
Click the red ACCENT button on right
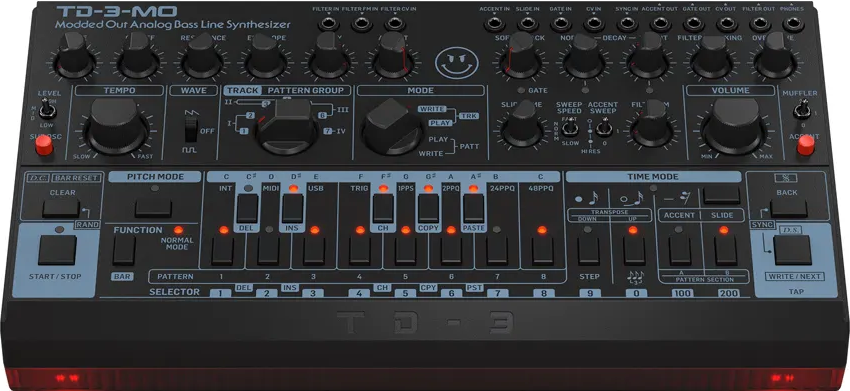[806, 145]
